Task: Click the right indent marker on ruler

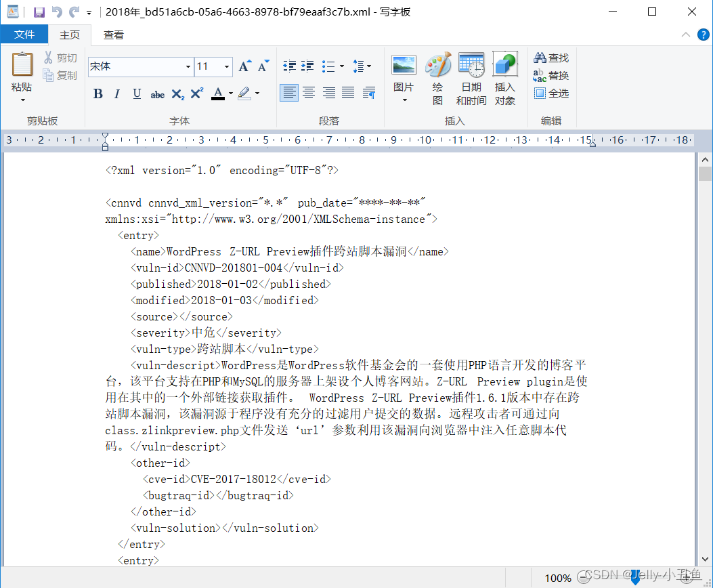Action: tap(592, 143)
